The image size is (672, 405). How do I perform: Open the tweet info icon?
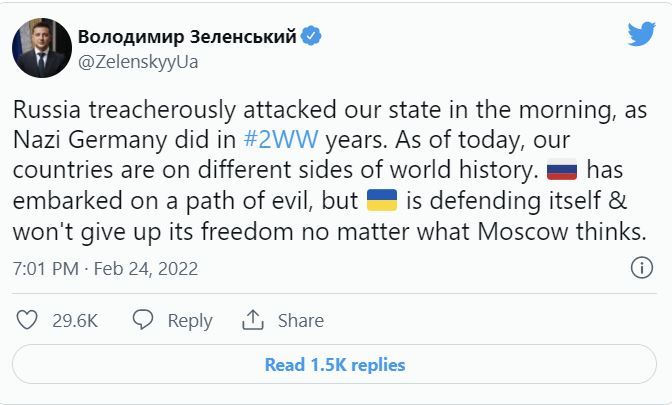640,268
